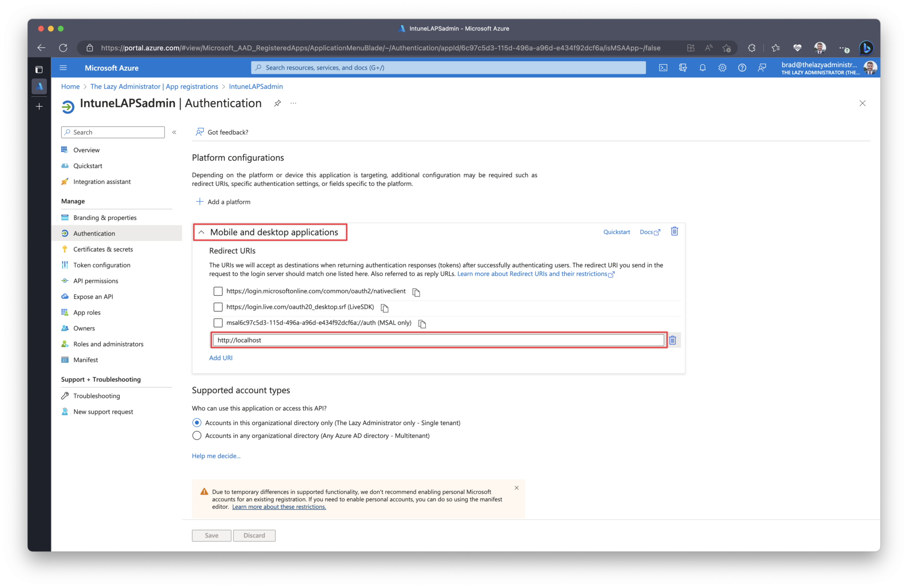908x588 pixels.
Task: Open portal settings gear
Action: (x=722, y=68)
